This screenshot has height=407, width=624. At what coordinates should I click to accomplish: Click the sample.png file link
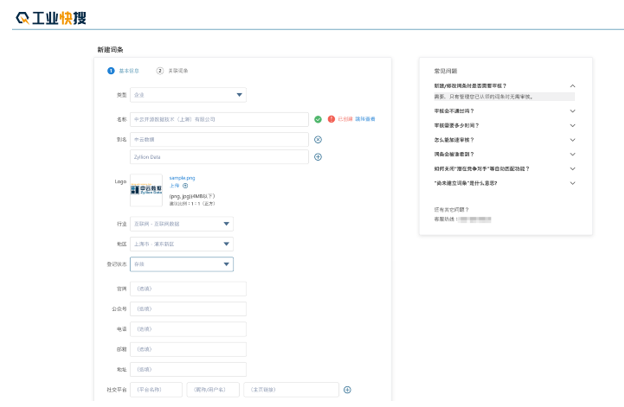[x=182, y=178]
